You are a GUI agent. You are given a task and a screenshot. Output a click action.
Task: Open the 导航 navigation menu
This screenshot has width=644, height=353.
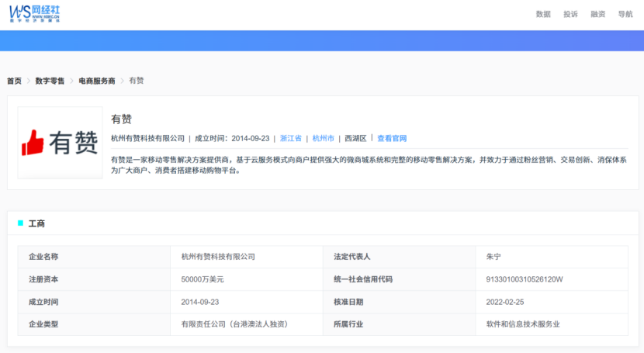coord(625,15)
